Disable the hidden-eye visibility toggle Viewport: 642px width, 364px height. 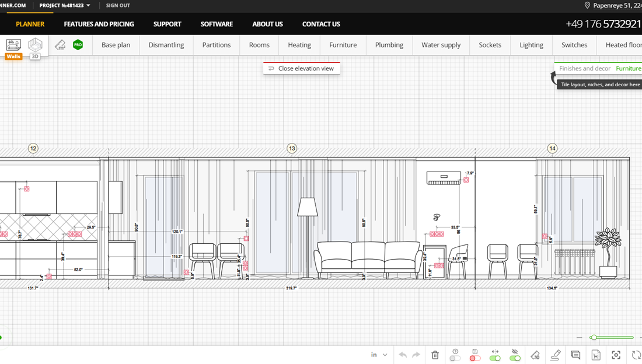pos(515,358)
